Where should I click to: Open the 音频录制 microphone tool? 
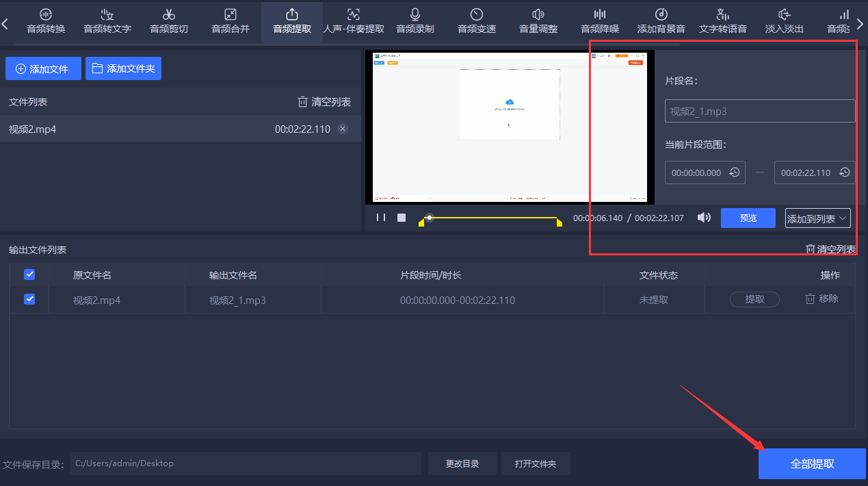point(415,21)
